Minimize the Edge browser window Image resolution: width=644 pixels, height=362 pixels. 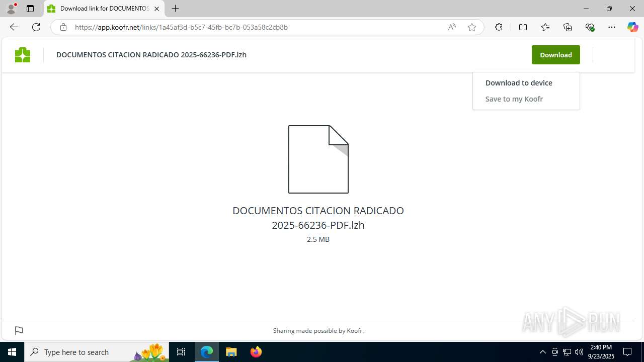tap(586, 9)
